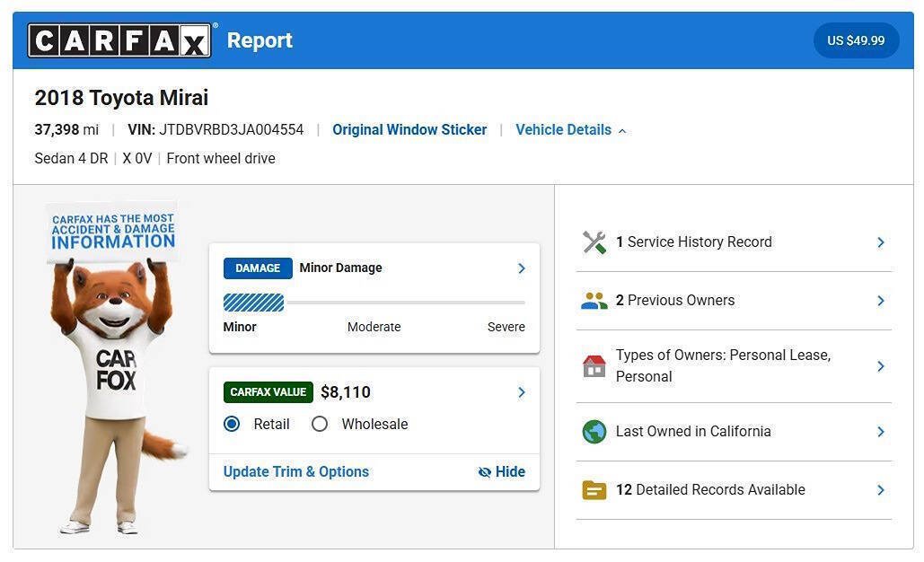Collapse Vehicle Details with the chevron
This screenshot has width=924, height=562.
point(622,131)
